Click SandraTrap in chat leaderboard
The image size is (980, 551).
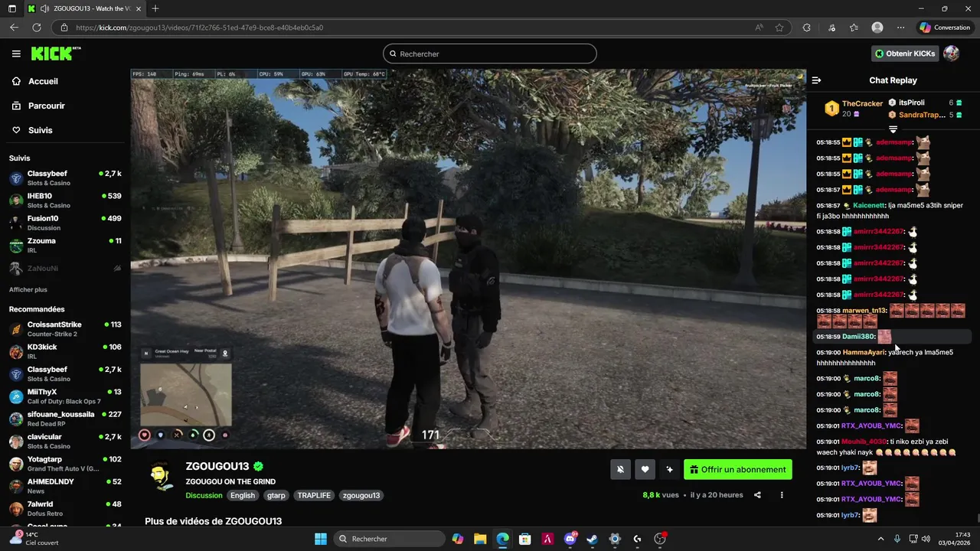[922, 115]
